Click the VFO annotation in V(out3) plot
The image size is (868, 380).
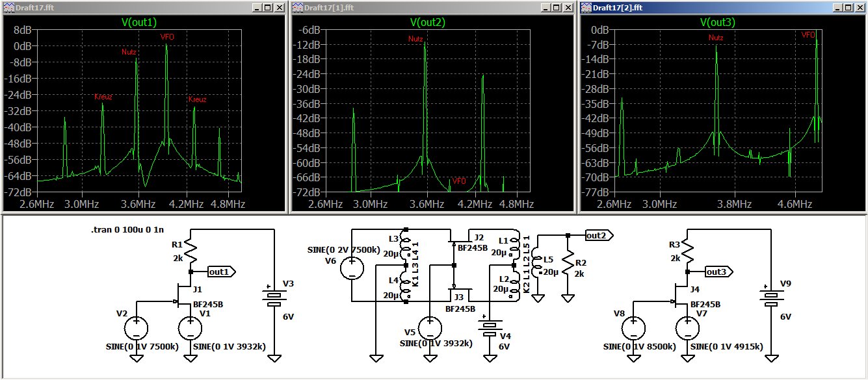tap(808, 35)
